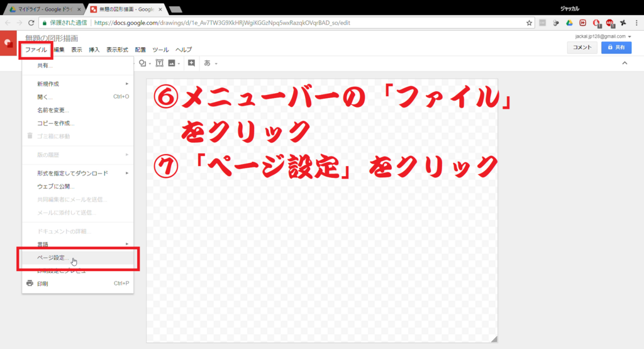This screenshot has height=349, width=644.
Task: Expand the 言語 (Language) submenu
Action: click(77, 244)
